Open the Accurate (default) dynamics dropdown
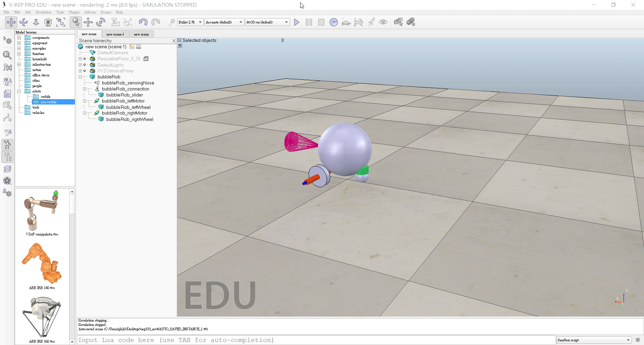Image resolution: width=644 pixels, height=345 pixels. point(224,22)
